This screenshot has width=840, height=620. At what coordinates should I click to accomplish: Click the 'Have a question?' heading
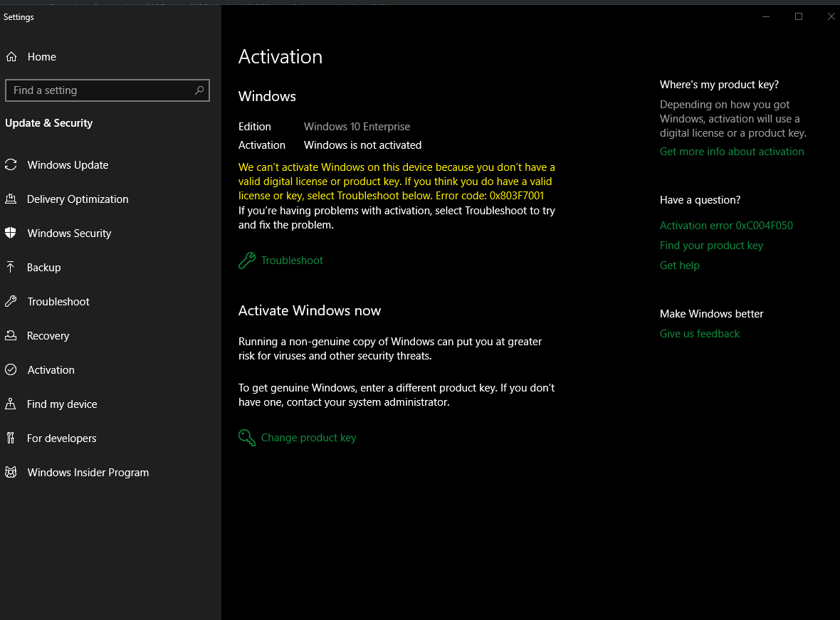pyautogui.click(x=700, y=200)
